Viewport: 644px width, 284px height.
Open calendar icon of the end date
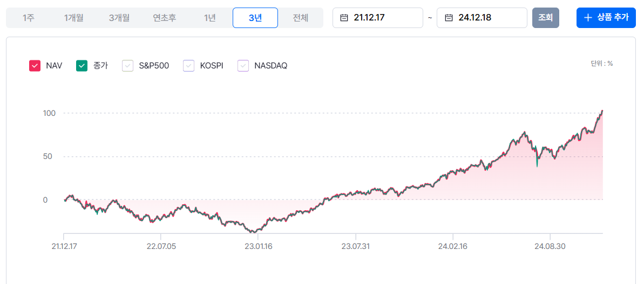point(449,18)
